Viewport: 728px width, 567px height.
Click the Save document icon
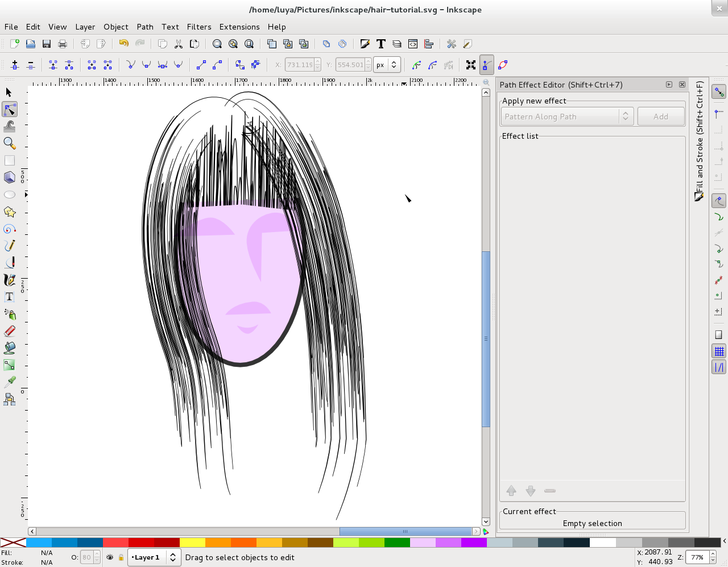pyautogui.click(x=47, y=44)
